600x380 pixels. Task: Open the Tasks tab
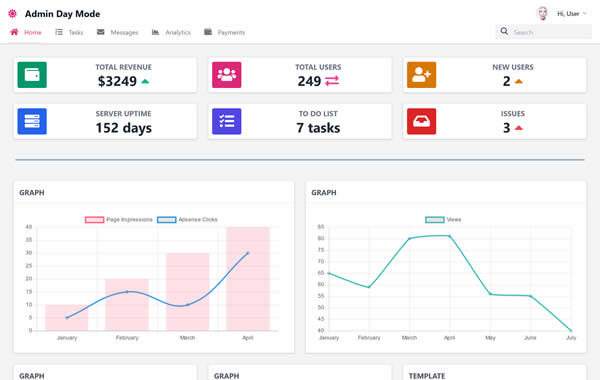click(x=69, y=33)
